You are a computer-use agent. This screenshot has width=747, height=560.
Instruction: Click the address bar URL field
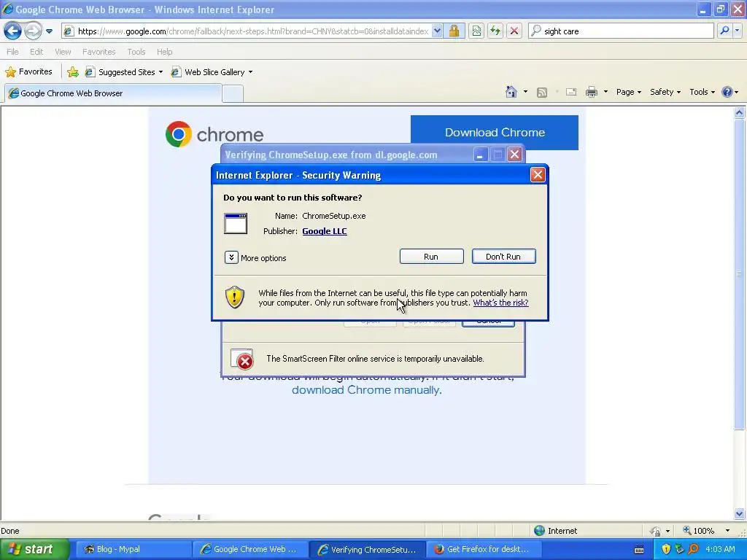click(x=252, y=31)
